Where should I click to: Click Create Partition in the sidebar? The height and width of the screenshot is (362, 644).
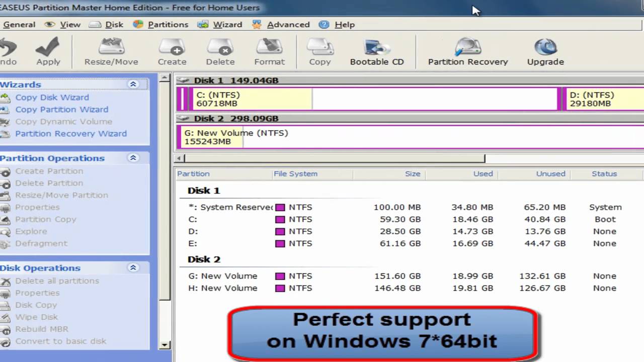49,171
